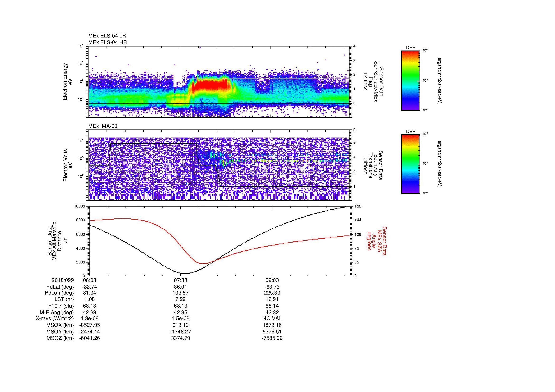
Task: Click the MSOZ value '-7585.92'
Action: (272, 338)
